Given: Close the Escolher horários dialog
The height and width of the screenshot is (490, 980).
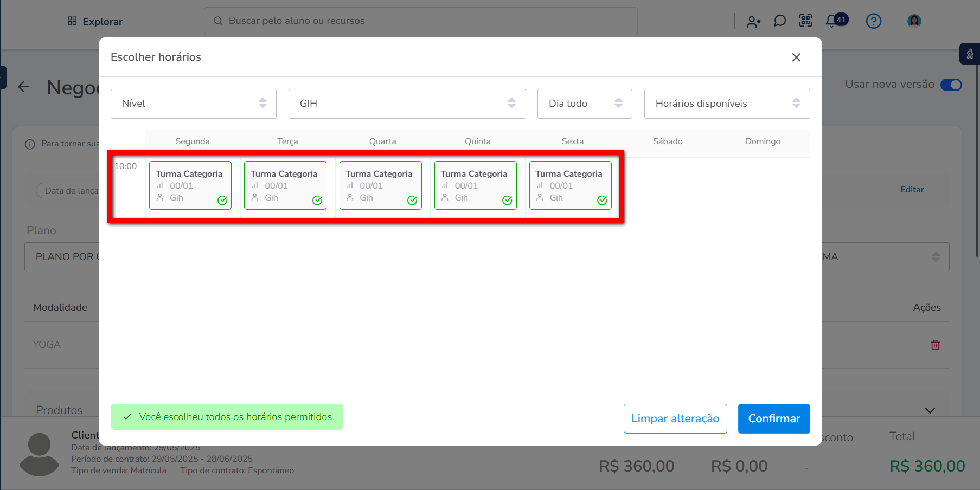Looking at the screenshot, I should tap(796, 57).
